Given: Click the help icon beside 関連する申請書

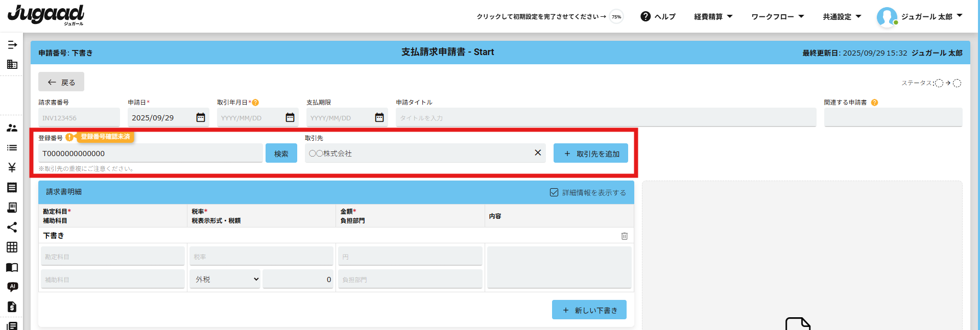Looking at the screenshot, I should click(874, 103).
